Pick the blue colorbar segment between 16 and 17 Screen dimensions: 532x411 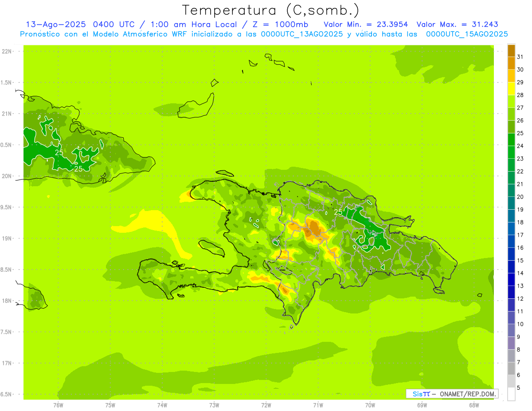pyautogui.click(x=511, y=241)
